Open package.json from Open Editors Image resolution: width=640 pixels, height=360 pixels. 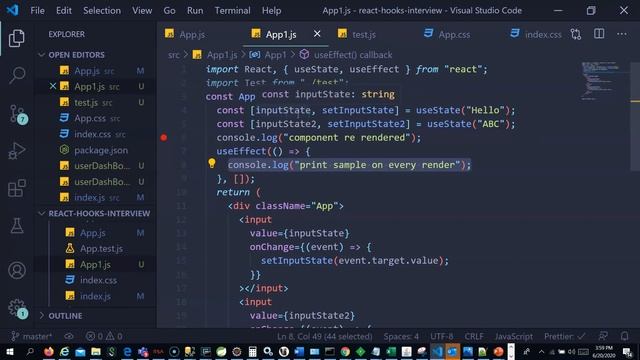point(96,150)
